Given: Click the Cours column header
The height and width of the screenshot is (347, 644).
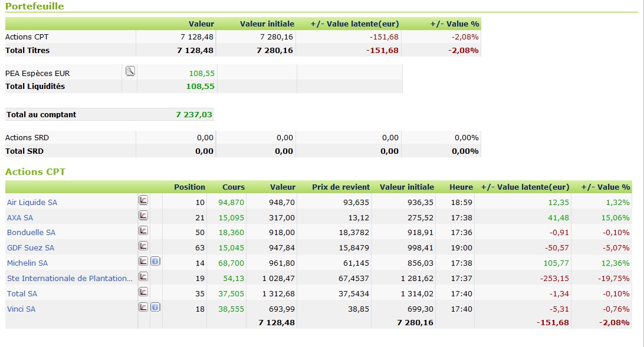Looking at the screenshot, I should pos(233,187).
